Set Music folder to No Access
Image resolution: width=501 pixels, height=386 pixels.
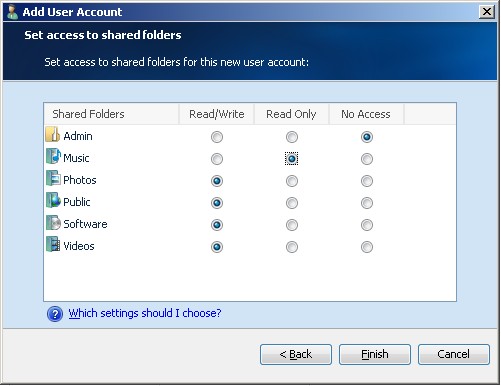[367, 159]
